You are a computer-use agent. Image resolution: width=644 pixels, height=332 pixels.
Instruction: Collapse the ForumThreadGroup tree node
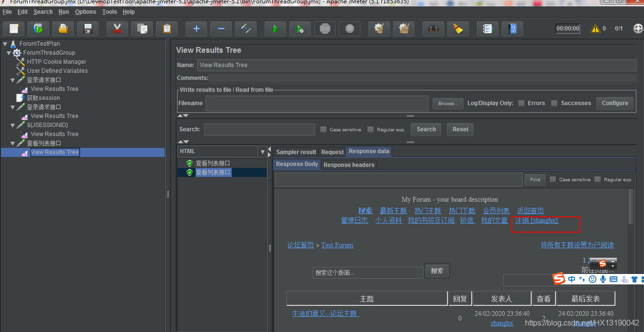coord(9,53)
